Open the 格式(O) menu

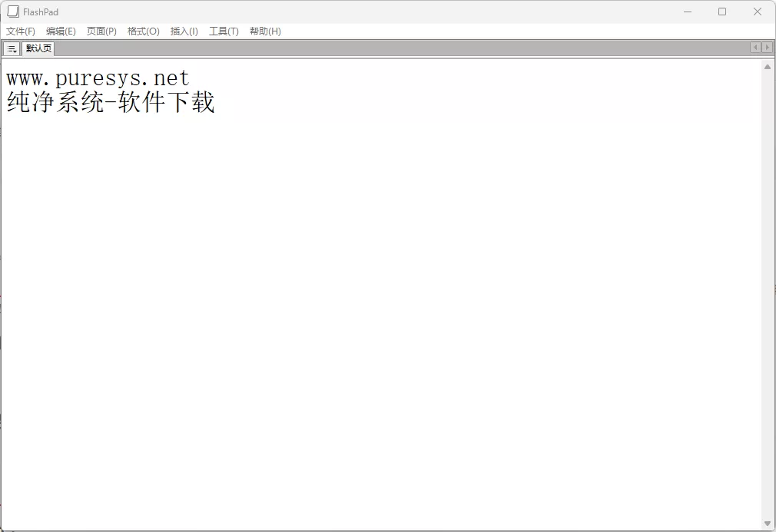[x=143, y=31]
